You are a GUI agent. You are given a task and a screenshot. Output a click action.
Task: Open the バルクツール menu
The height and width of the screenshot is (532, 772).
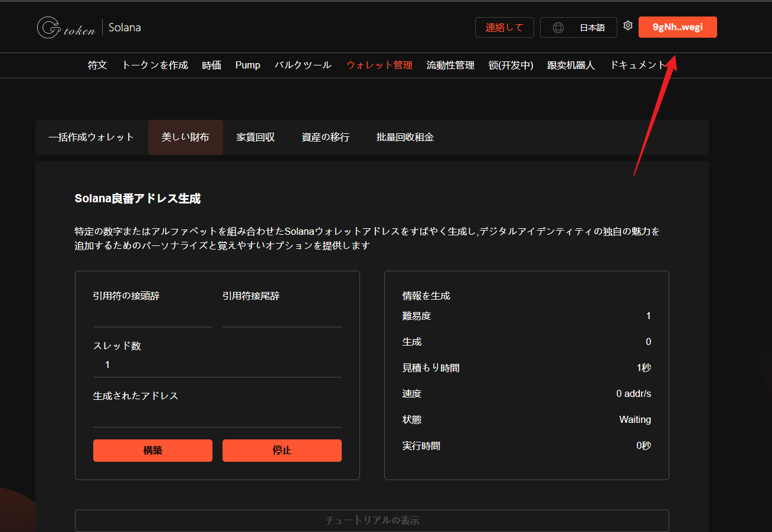[303, 65]
